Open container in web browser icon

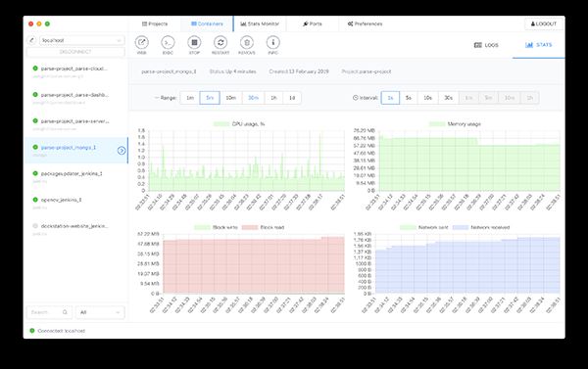(141, 43)
